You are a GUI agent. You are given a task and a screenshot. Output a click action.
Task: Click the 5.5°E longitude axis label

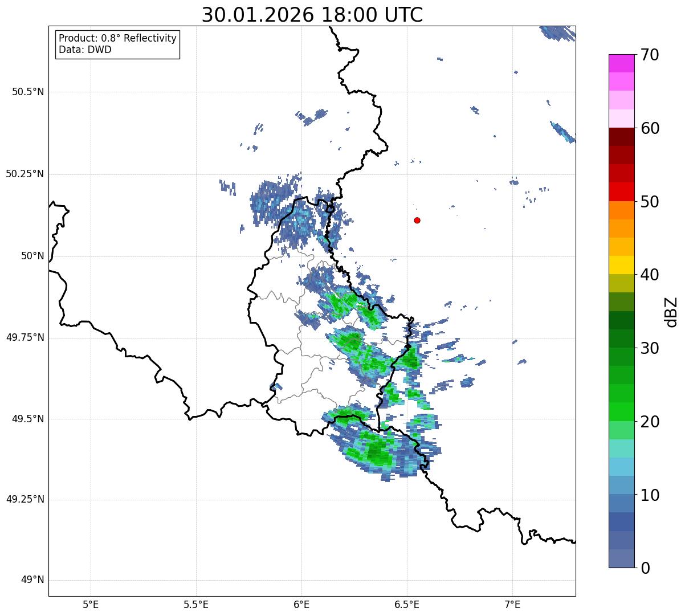tap(196, 603)
